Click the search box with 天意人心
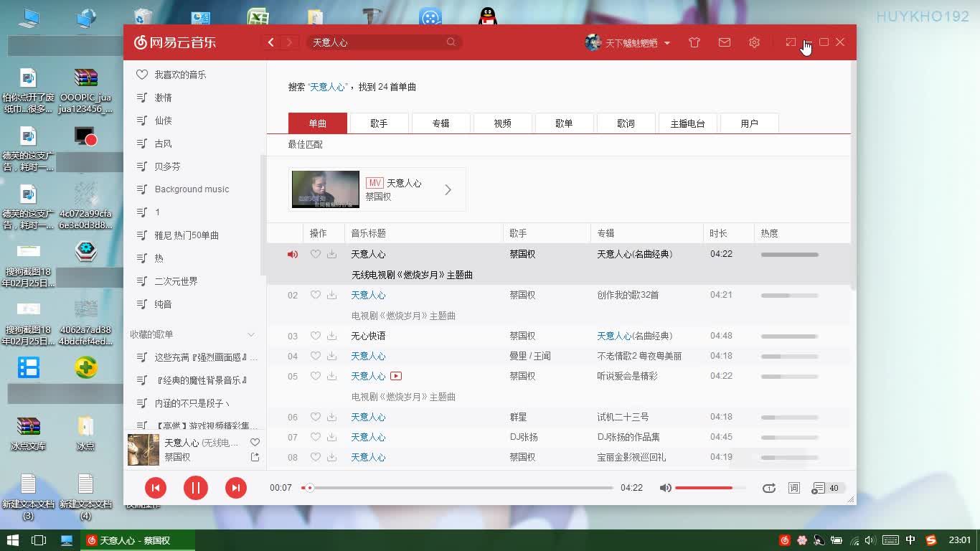The height and width of the screenshot is (551, 980). click(385, 42)
